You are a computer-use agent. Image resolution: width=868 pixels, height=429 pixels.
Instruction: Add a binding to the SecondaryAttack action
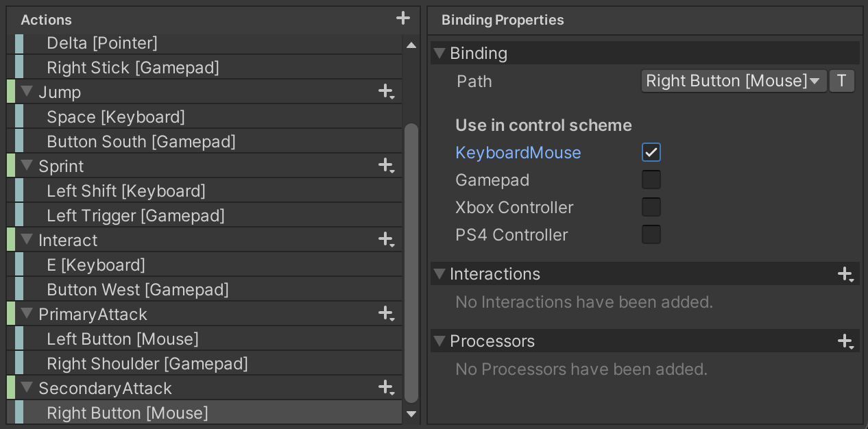tap(387, 388)
